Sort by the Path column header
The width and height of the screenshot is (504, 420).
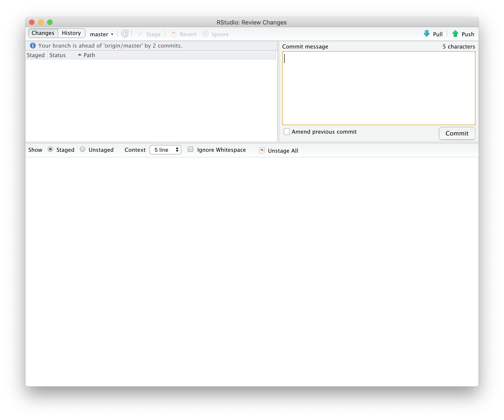(x=176, y=55)
